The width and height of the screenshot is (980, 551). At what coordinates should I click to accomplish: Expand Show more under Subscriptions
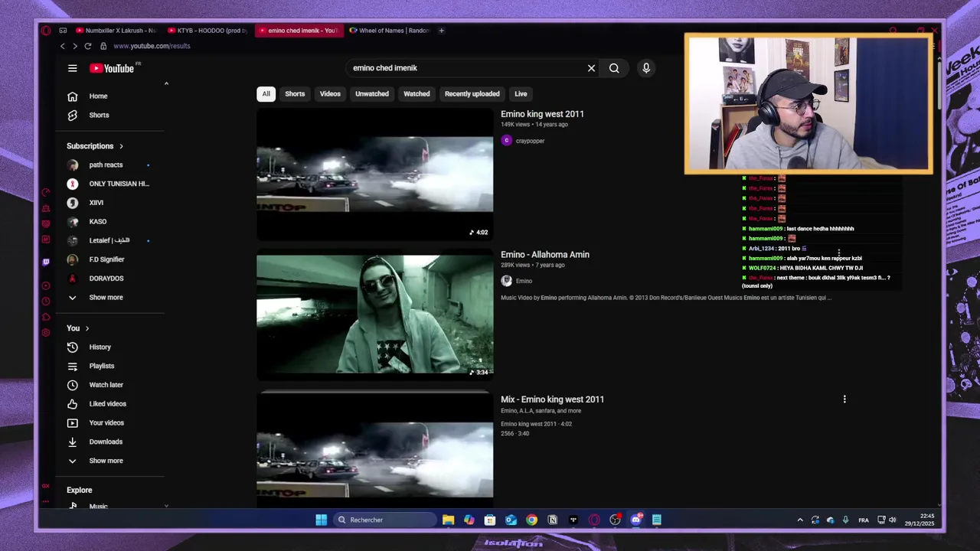point(106,297)
